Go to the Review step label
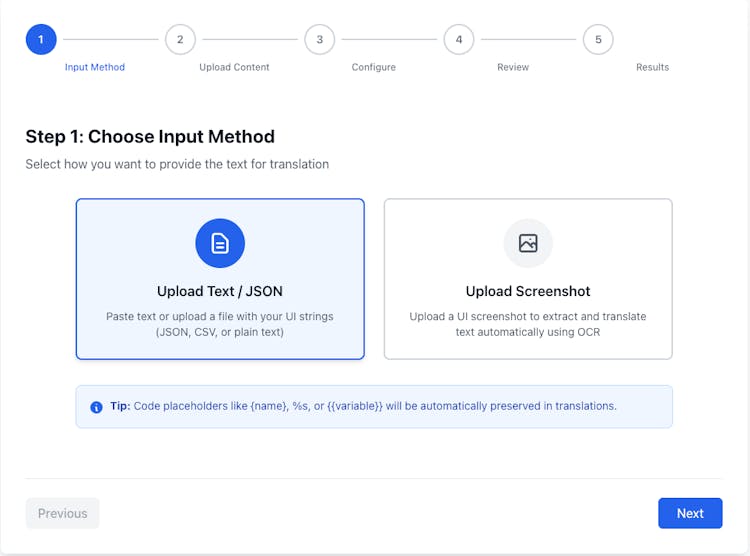The image size is (750, 556). 513,67
